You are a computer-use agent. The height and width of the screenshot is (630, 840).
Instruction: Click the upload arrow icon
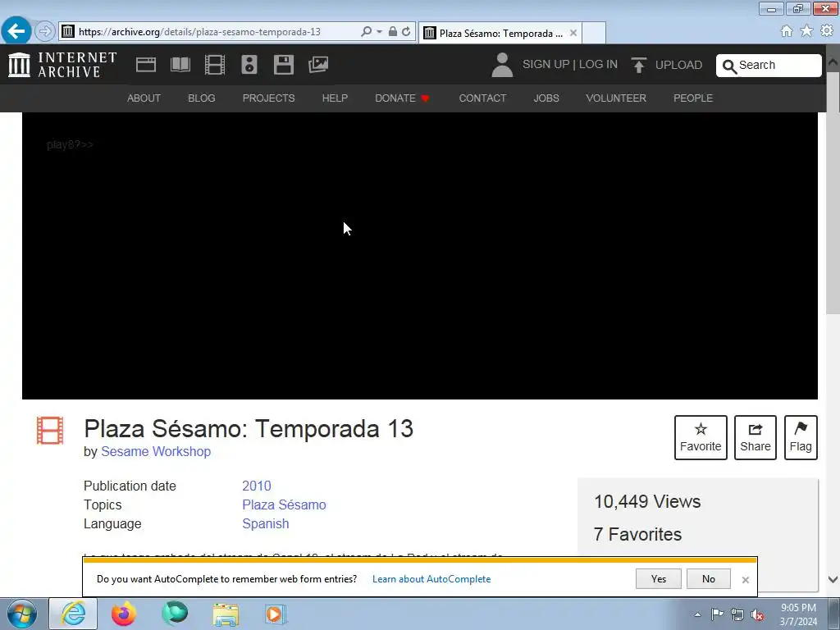point(638,65)
